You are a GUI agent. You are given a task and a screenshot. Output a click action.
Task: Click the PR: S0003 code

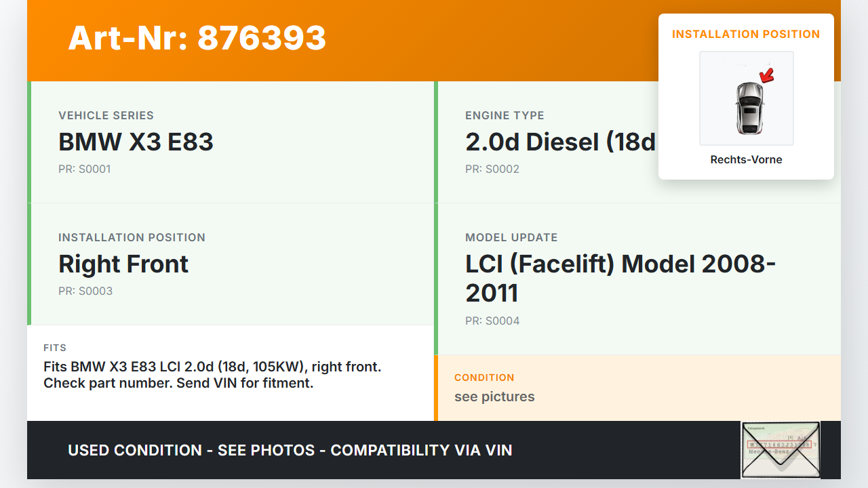(85, 291)
